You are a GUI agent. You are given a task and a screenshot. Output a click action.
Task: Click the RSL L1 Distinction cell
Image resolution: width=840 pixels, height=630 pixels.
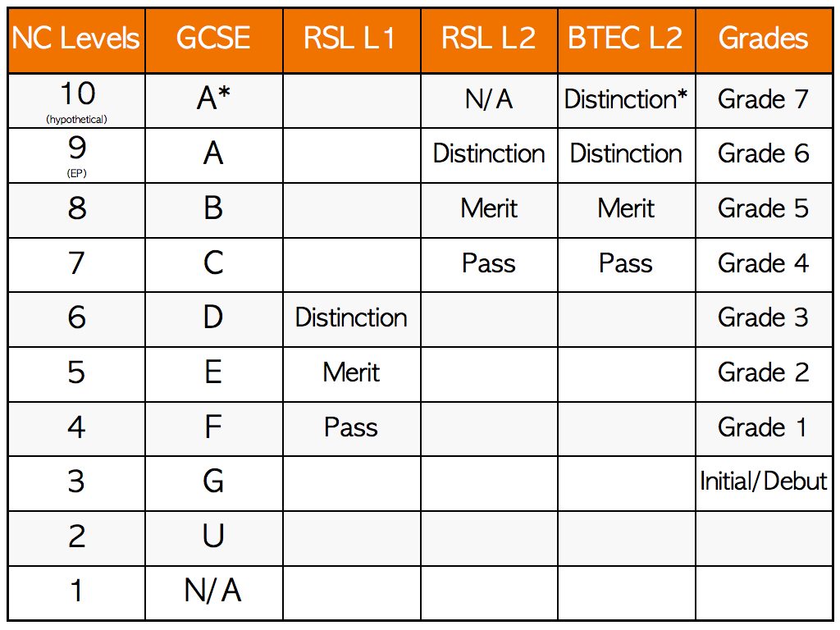tap(351, 319)
